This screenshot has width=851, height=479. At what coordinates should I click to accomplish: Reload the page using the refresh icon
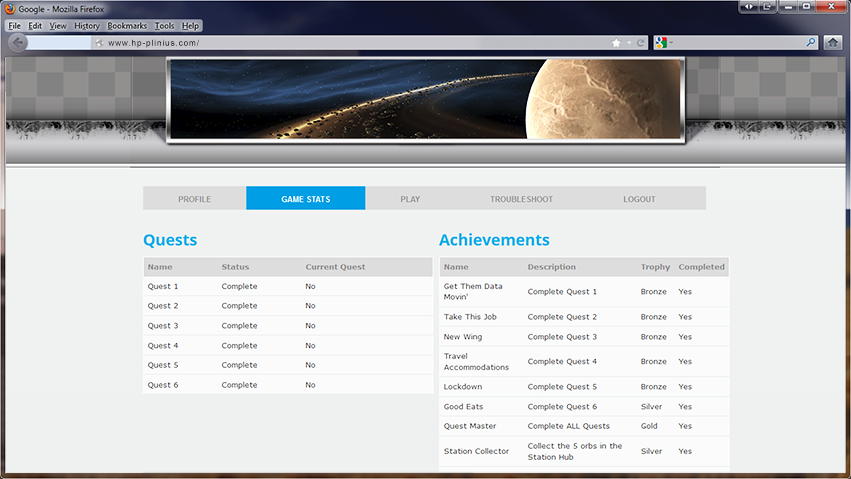click(640, 43)
